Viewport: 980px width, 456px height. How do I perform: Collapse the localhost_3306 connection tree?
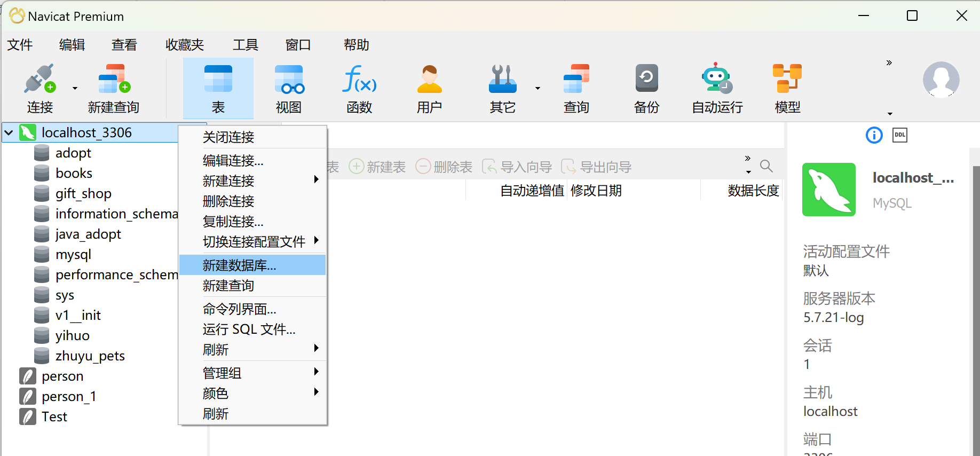point(9,132)
